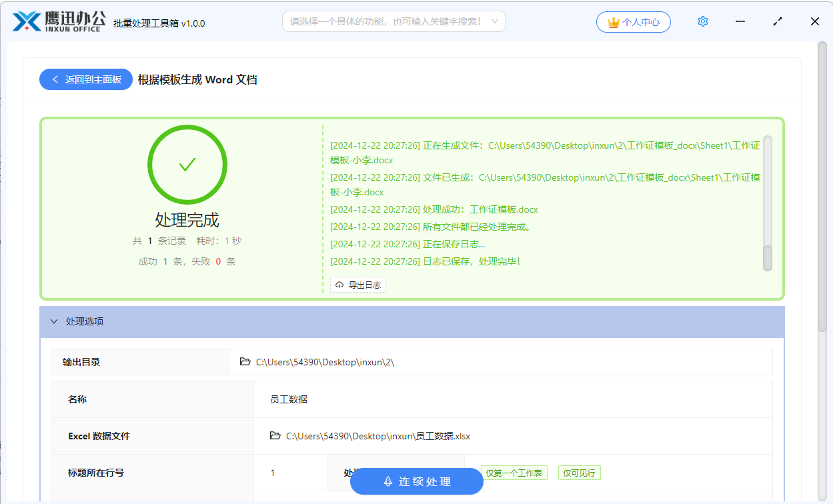Viewport: 833px width, 504px height.
Task: Open the output directory path C:\Users\54390\Desktop\inxun\2\
Action: pos(325,362)
